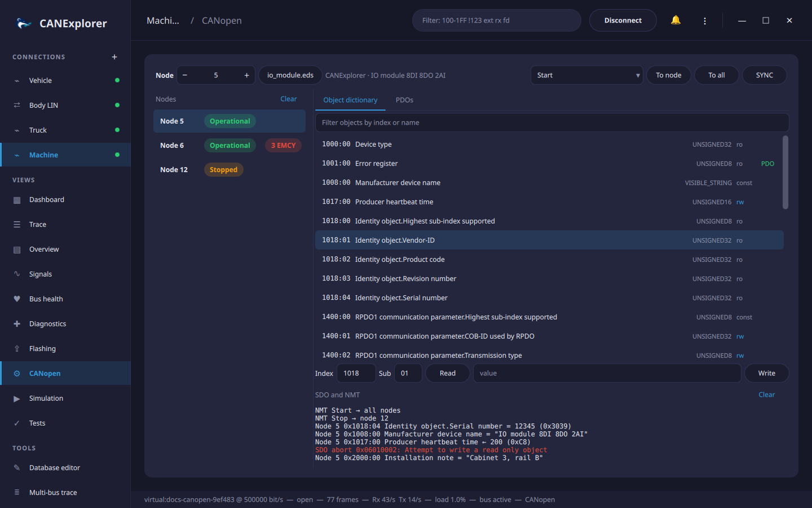Select object 1017:00 Producer heartbeat time
Screen dimensions: 812x508
pos(549,202)
